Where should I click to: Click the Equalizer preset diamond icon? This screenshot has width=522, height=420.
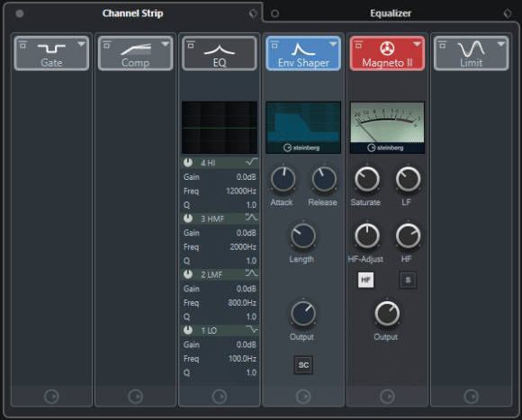click(x=508, y=13)
